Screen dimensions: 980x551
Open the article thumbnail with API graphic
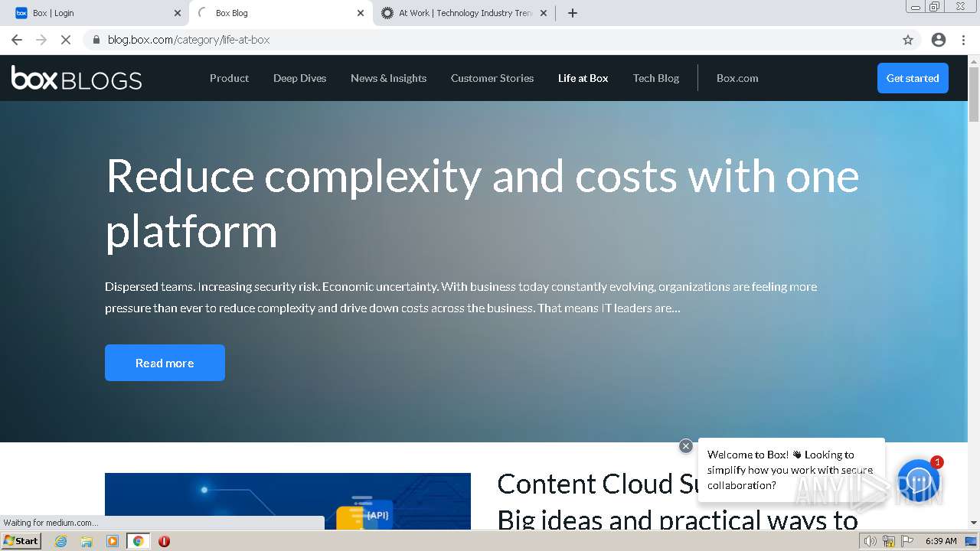[x=288, y=501]
